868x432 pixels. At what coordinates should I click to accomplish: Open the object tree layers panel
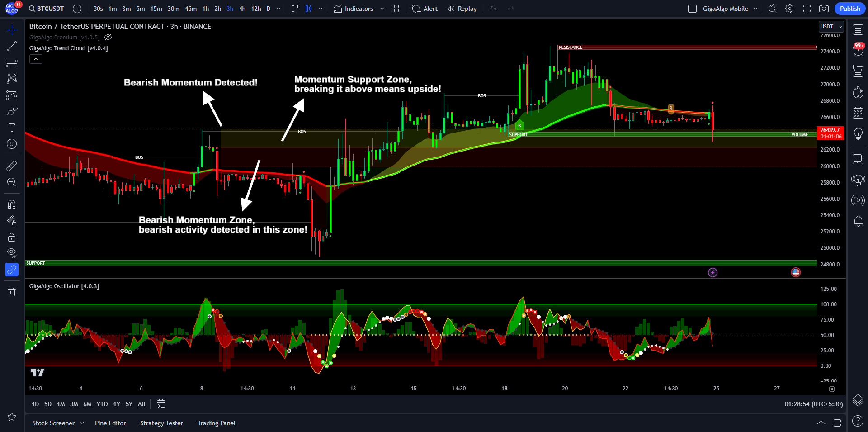(858, 400)
